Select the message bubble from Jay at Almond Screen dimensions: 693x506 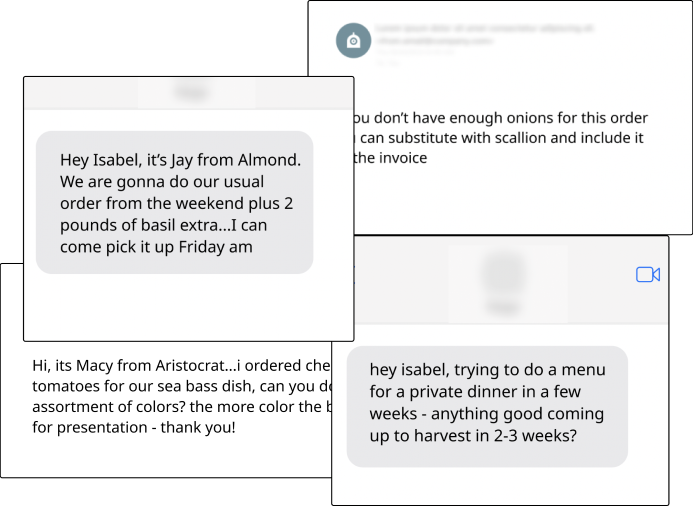pos(175,202)
